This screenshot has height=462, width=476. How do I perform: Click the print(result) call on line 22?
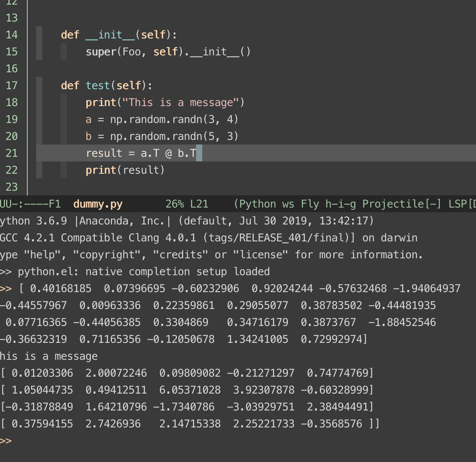click(125, 170)
